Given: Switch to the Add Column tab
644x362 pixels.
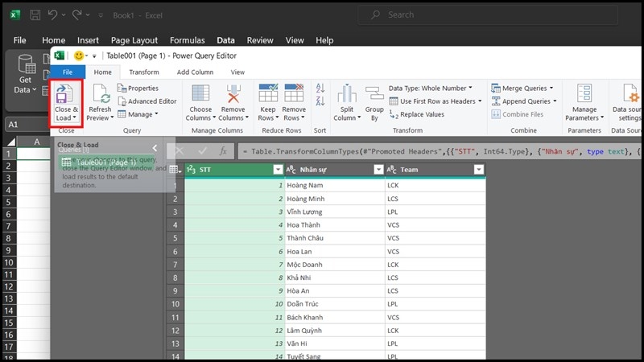Looking at the screenshot, I should 195,72.
